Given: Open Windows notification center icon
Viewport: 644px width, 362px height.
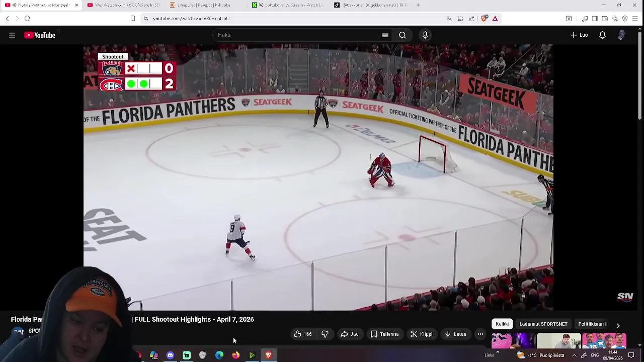Looking at the screenshot, I should 631,355.
